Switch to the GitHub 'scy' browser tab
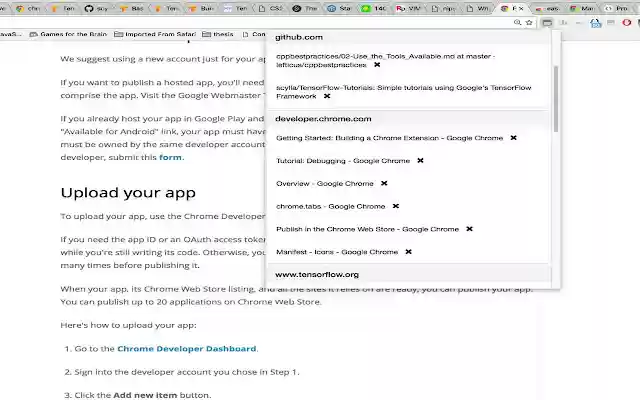 point(97,8)
